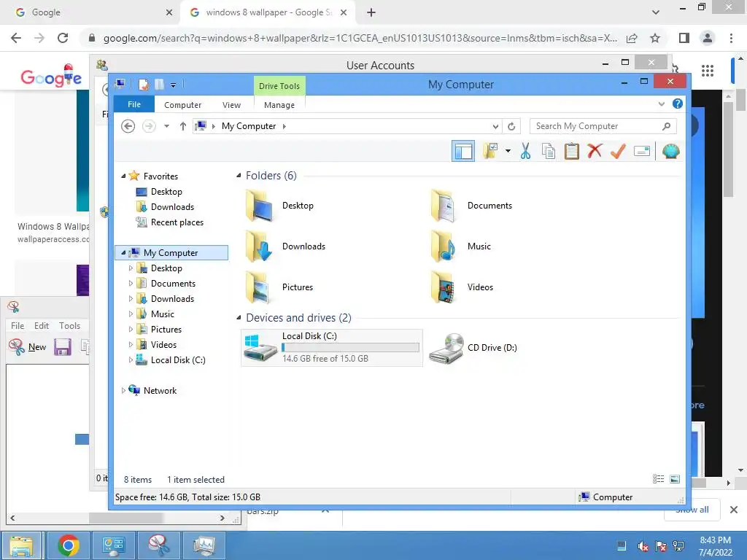Open Classic Shell settings shell icon
Image resolution: width=747 pixels, height=560 pixels.
click(671, 152)
